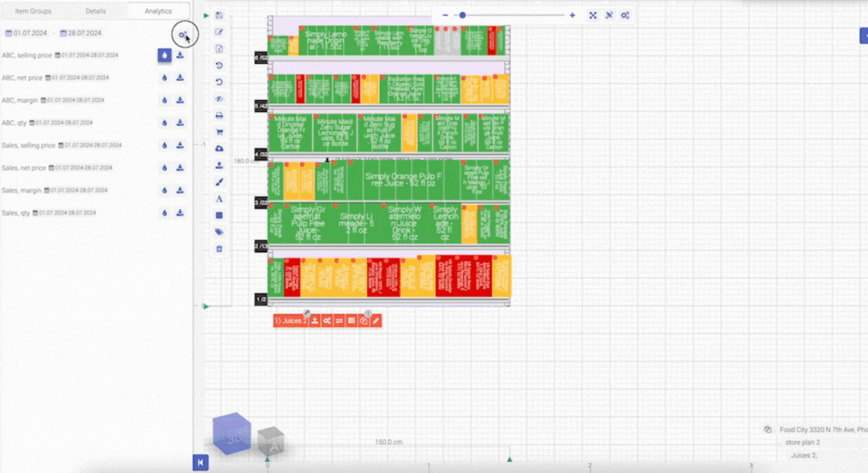The width and height of the screenshot is (868, 473).
Task: Toggle heatmap for ABC, net price
Action: click(x=164, y=78)
